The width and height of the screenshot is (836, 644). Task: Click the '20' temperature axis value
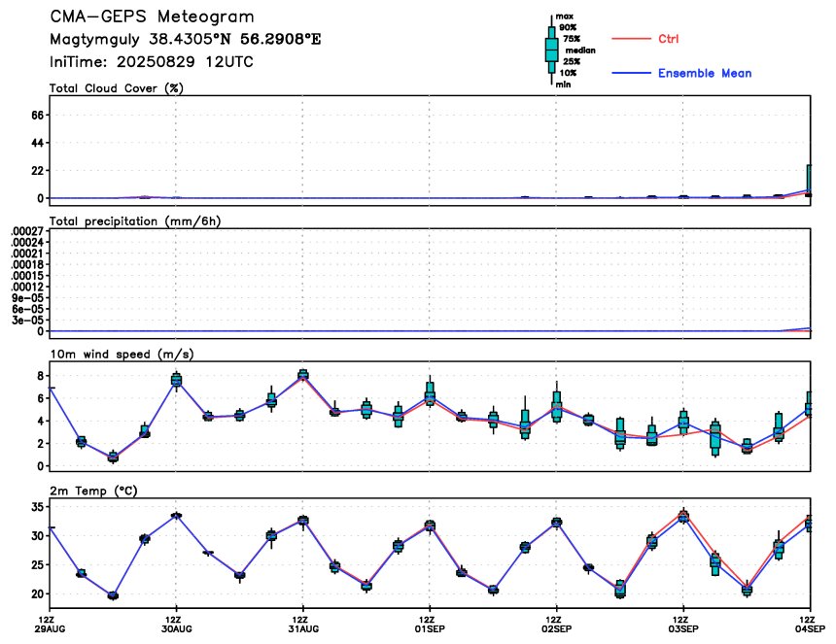point(37,593)
